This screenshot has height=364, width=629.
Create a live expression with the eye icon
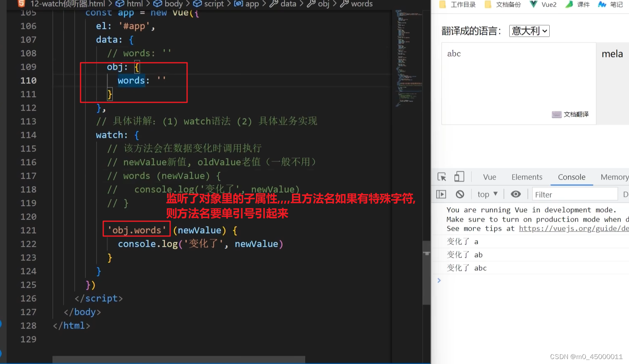tap(515, 194)
